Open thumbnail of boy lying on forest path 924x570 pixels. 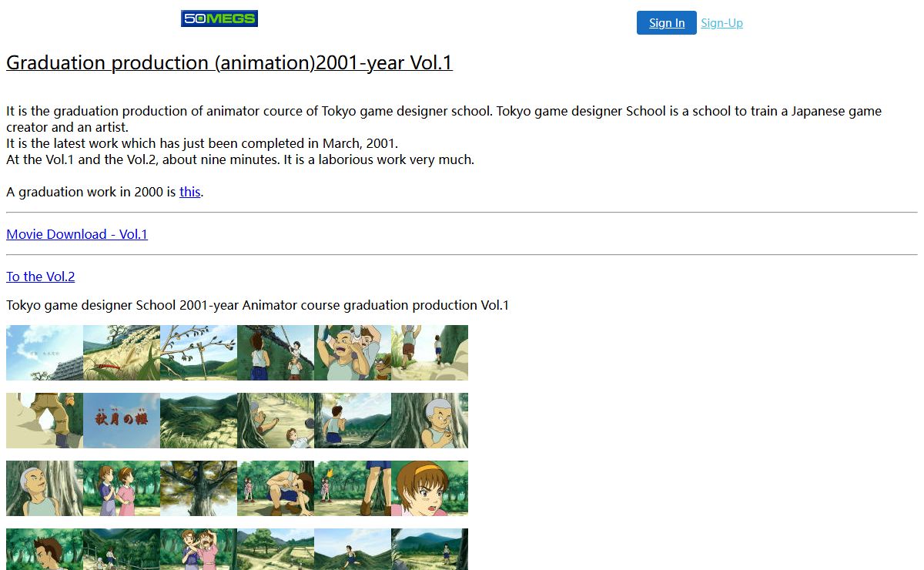point(276,421)
